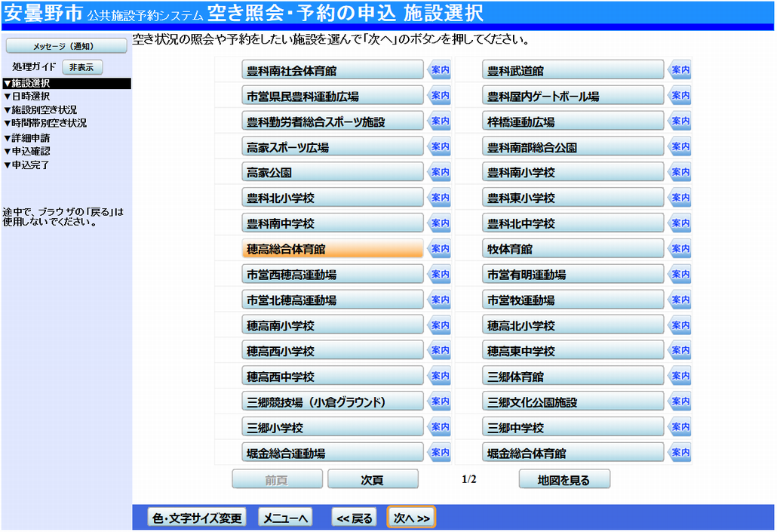Show 案内 guide for 牧体育館
This screenshot has height=532, width=777.
[680, 249]
